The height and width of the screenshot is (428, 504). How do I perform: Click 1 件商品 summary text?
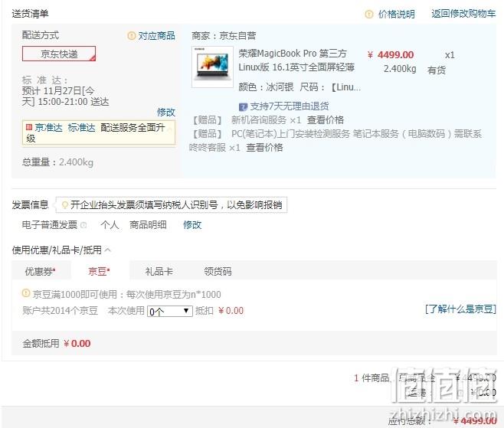pos(372,378)
